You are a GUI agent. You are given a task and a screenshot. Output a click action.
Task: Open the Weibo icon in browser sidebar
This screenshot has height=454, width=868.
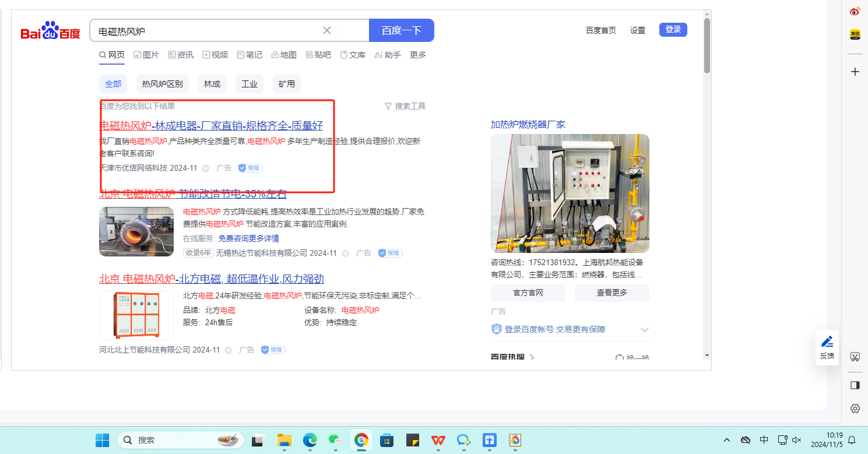pyautogui.click(x=855, y=11)
